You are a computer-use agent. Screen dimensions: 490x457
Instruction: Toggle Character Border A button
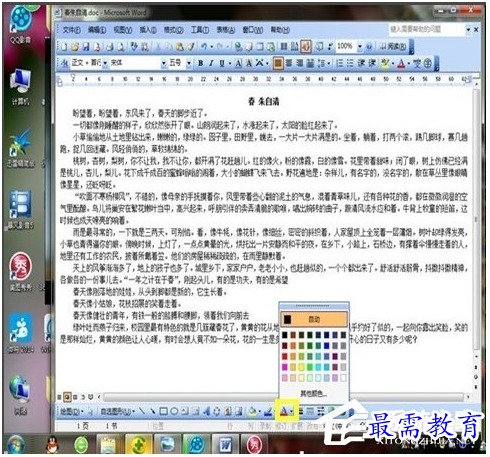(x=238, y=63)
